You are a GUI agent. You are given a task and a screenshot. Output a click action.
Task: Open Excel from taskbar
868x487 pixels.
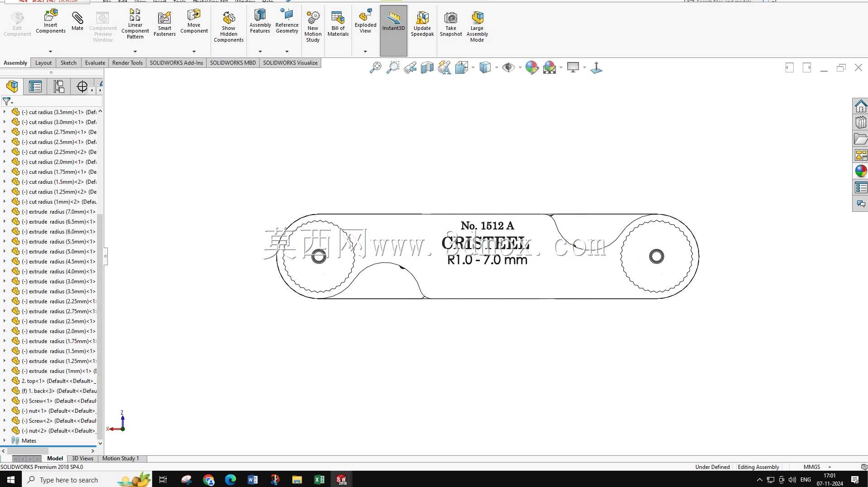coord(319,480)
